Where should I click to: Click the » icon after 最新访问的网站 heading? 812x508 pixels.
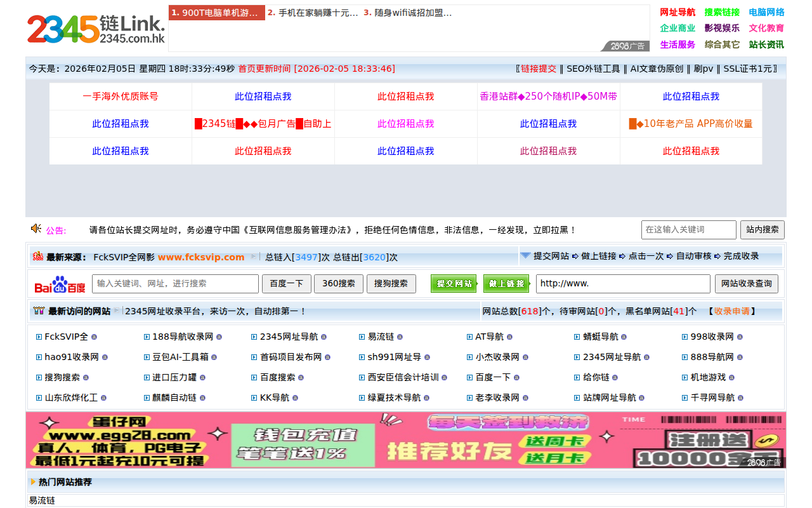tap(115, 311)
